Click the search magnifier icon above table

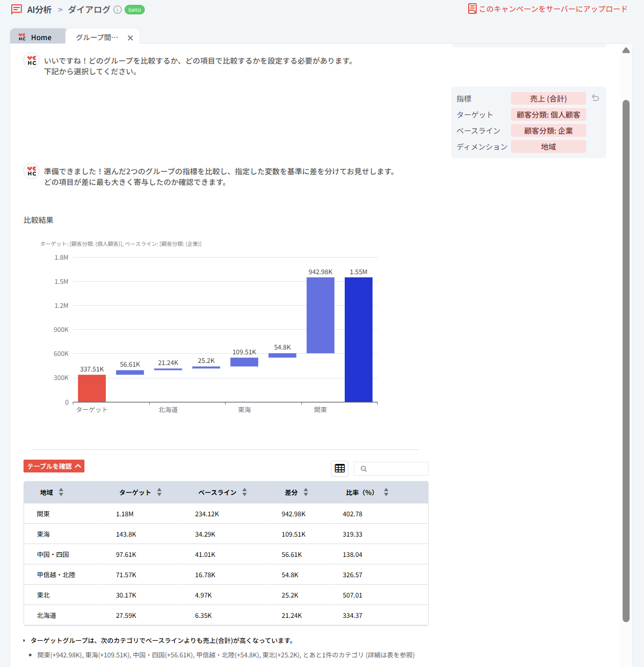(364, 469)
